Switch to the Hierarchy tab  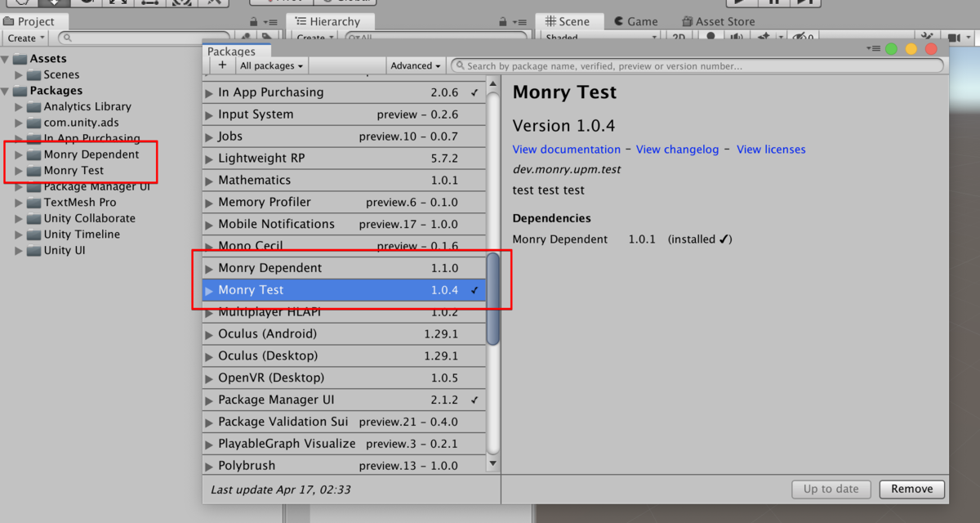tap(329, 22)
